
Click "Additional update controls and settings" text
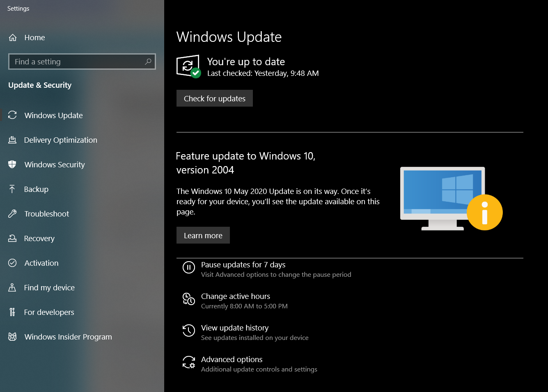coord(259,369)
